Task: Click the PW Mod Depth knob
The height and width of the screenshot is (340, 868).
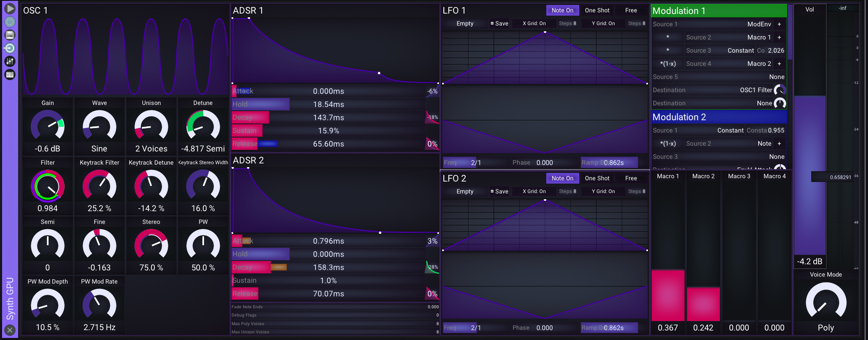Action: pyautogui.click(x=48, y=304)
